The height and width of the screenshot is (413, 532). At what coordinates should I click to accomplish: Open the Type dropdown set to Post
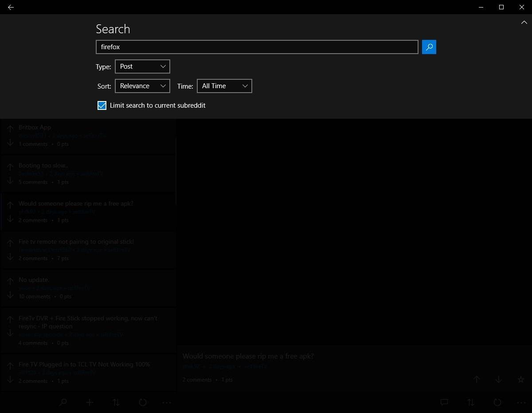(142, 66)
